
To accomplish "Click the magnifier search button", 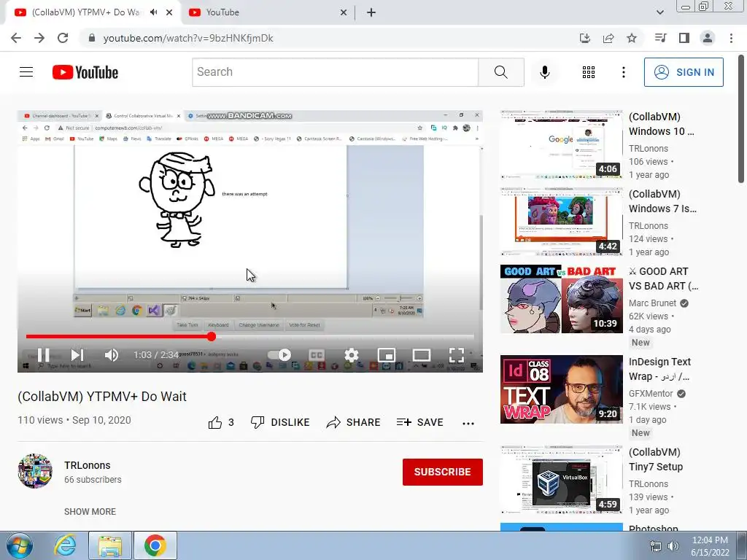I will [500, 72].
